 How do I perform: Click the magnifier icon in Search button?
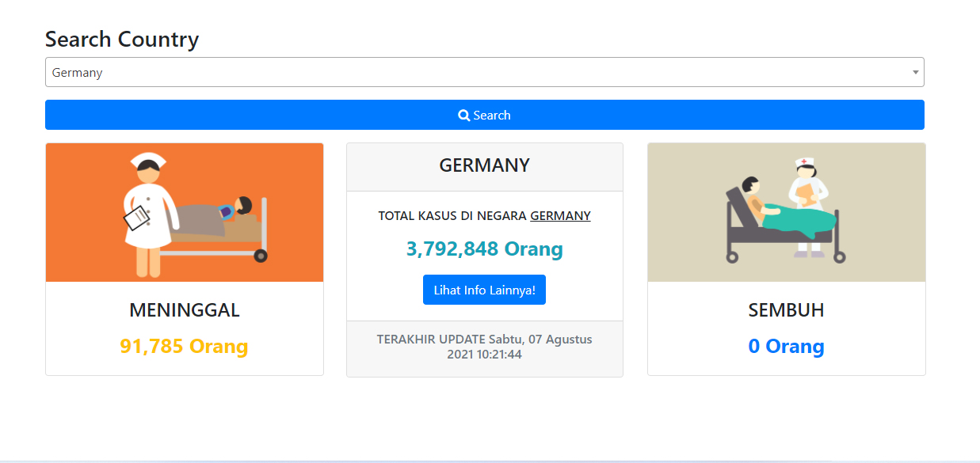pyautogui.click(x=464, y=116)
